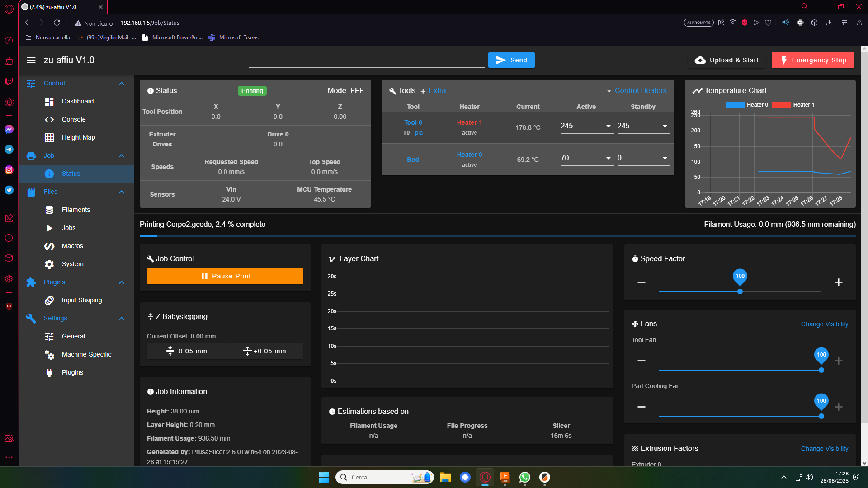
Task: Decrease Tool Fan speed minus icon
Action: [641, 361]
